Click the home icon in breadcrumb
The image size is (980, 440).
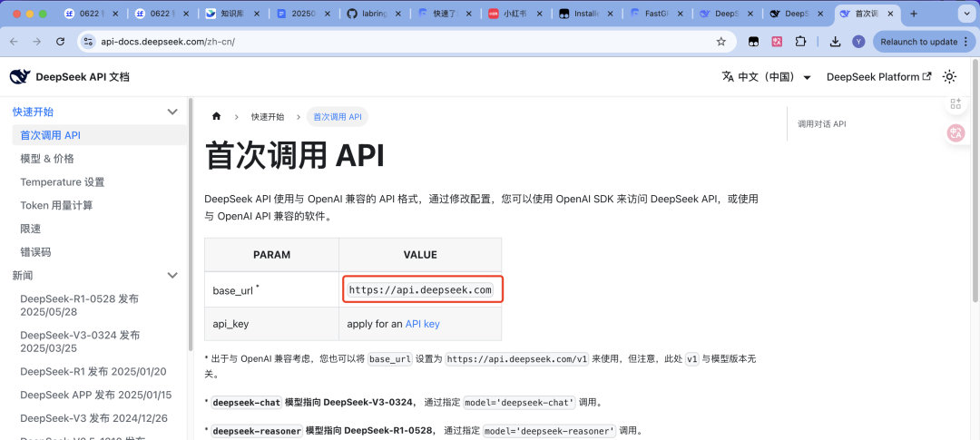[x=216, y=117]
